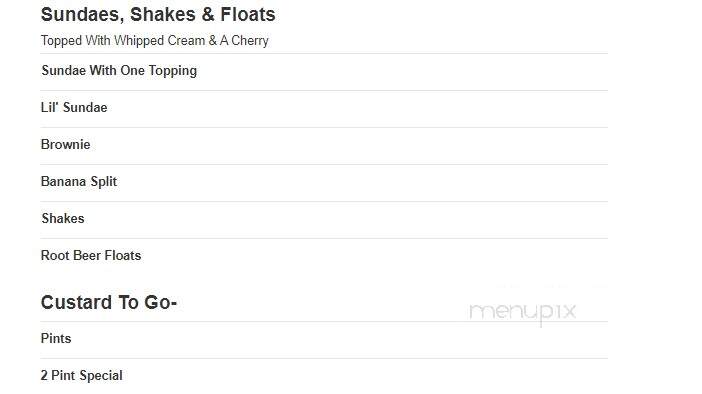Screen dimensions: 702x394
Task: Click the word Floats in section heading
Action: [248, 15]
